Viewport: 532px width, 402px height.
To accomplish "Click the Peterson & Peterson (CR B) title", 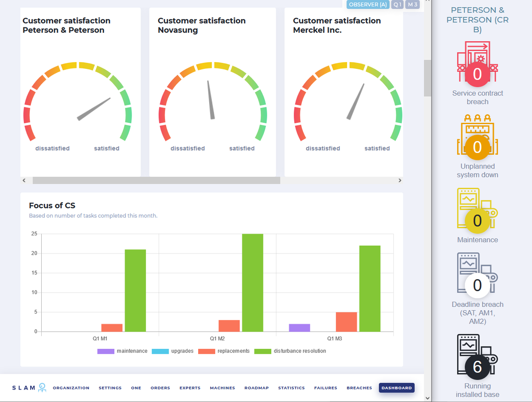I will click(x=477, y=20).
